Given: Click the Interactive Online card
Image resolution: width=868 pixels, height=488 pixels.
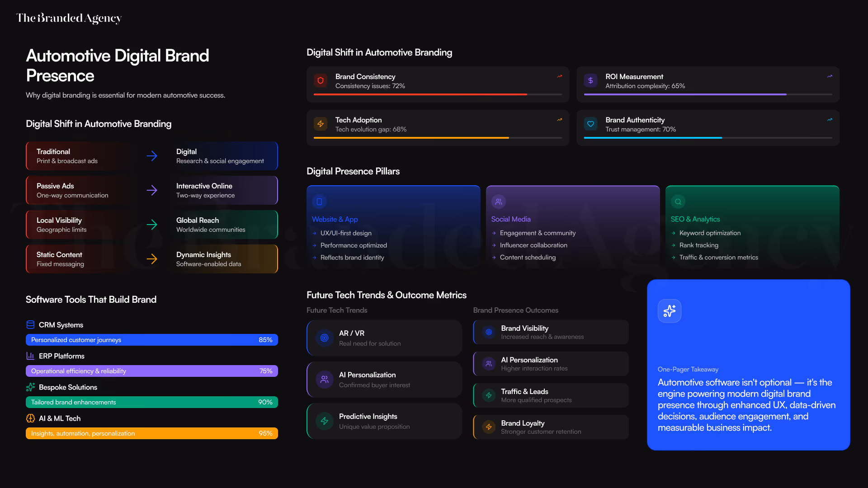Looking at the screenshot, I should (x=222, y=190).
